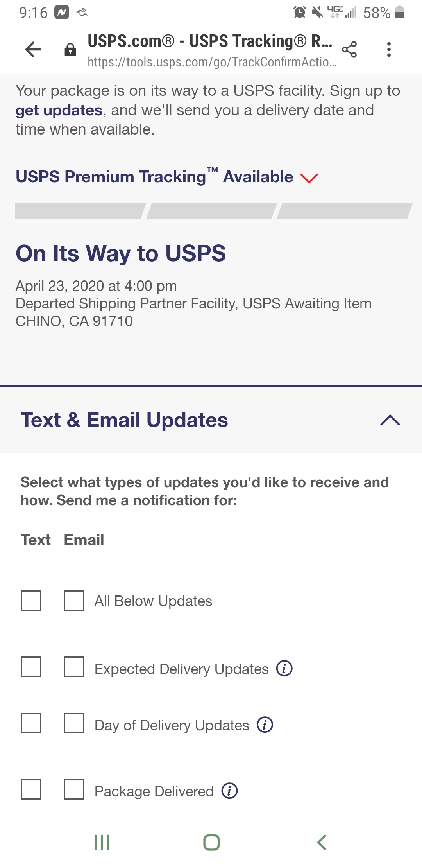The width and height of the screenshot is (422, 868).
Task: Tap the Android home button
Action: (x=211, y=842)
